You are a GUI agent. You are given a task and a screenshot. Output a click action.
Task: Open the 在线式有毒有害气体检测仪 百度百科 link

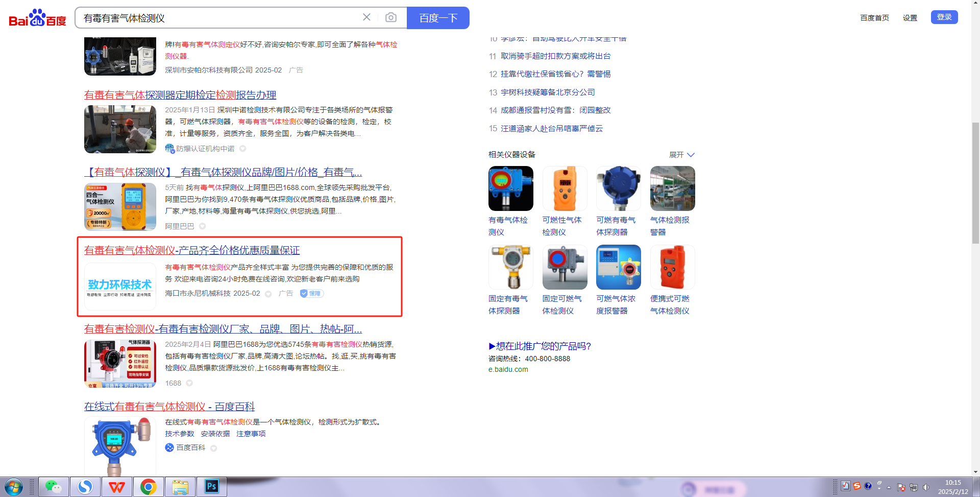tap(169, 407)
